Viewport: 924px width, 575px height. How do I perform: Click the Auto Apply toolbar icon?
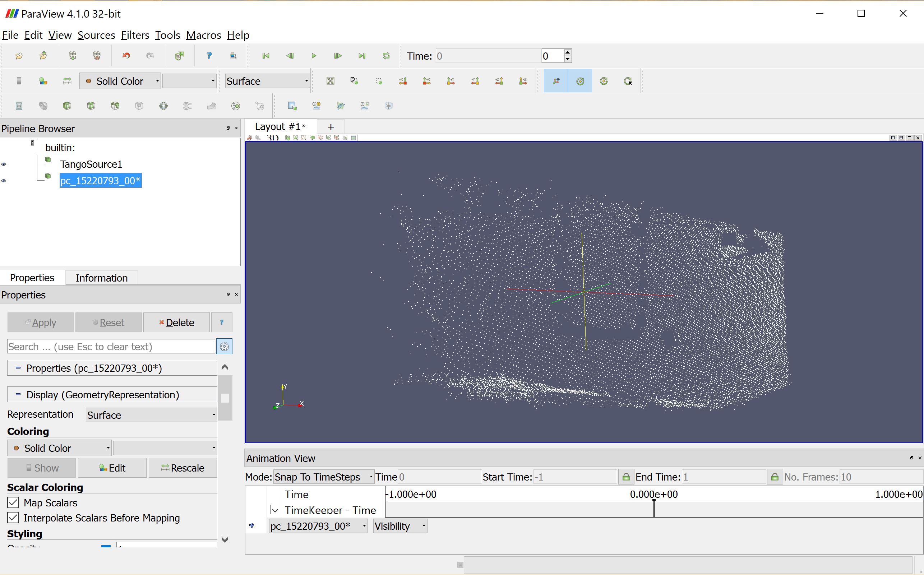pos(179,56)
